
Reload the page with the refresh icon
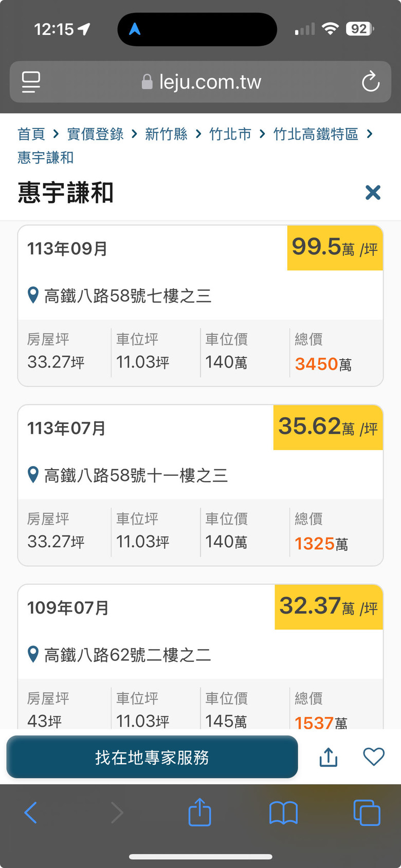click(370, 82)
